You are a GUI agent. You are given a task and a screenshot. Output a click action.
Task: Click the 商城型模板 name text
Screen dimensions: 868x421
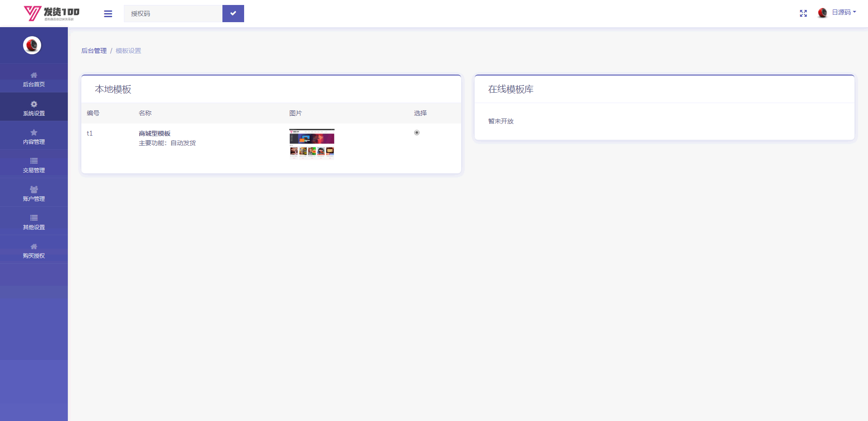(155, 133)
